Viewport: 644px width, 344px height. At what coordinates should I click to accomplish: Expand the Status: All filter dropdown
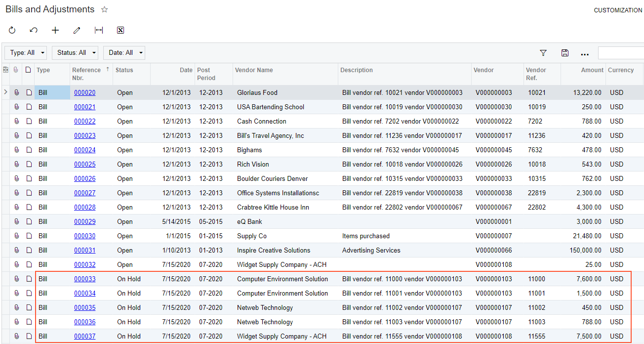[x=75, y=53]
